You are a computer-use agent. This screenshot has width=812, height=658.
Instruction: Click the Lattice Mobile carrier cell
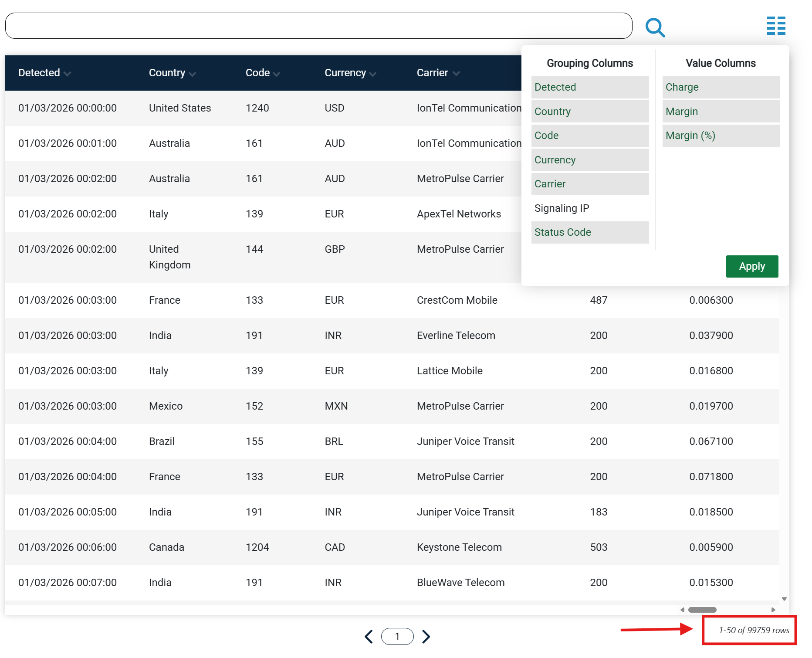click(x=450, y=371)
